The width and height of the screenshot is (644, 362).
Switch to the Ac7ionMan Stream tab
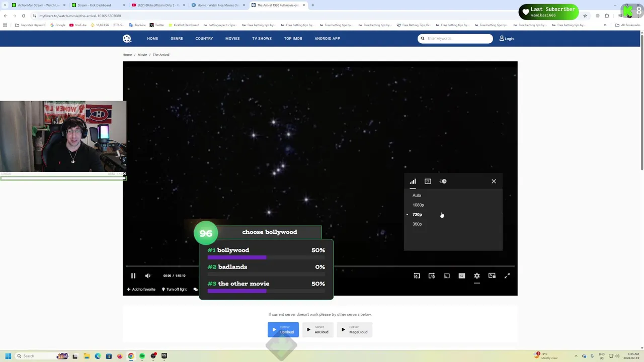(39, 5)
